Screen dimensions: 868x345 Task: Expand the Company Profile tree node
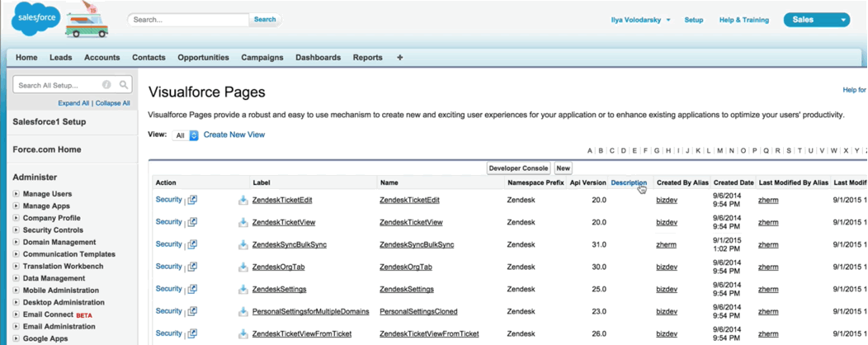[x=16, y=218]
